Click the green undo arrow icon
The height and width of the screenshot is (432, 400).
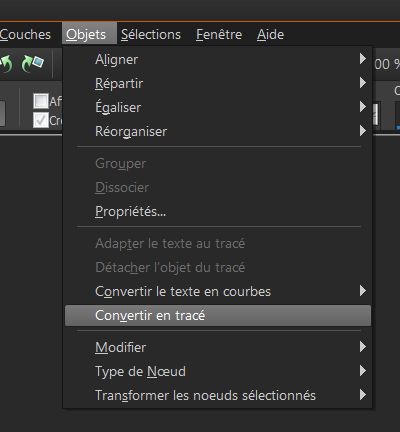tap(7, 63)
